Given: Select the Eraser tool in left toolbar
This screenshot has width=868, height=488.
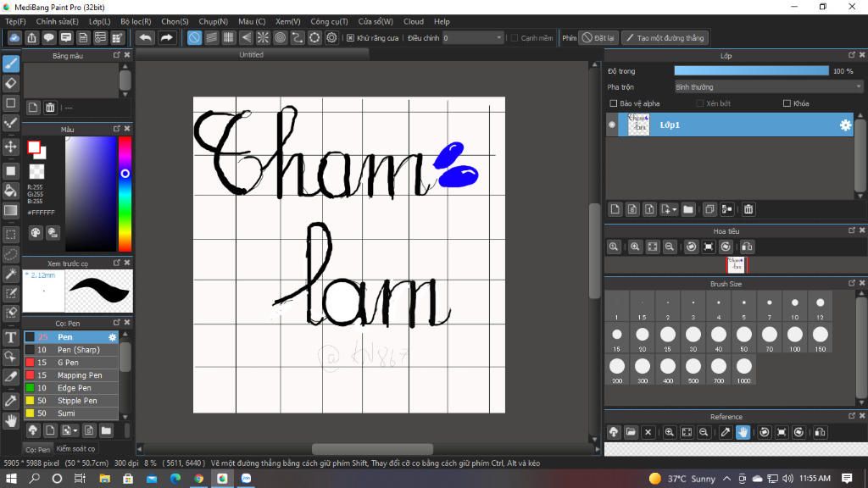Looking at the screenshot, I should click(11, 83).
